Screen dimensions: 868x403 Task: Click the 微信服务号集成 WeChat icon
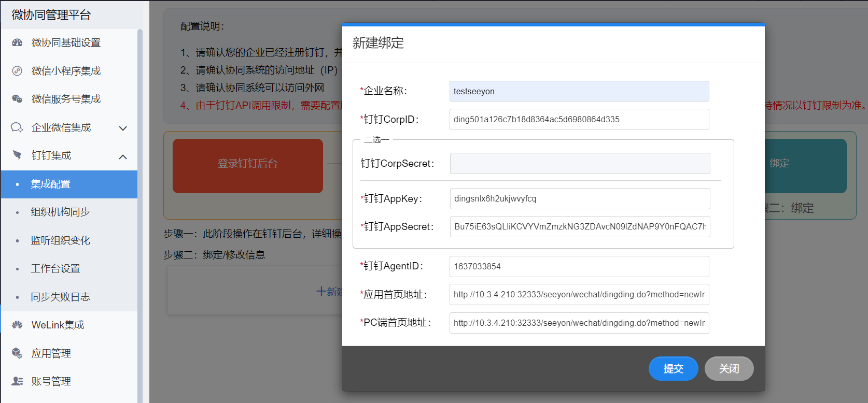pos(17,99)
